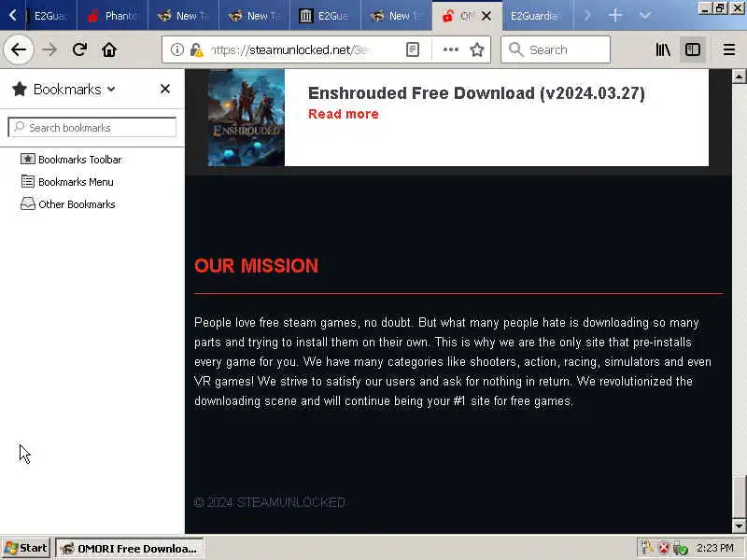Switch to E2Guardian tab with pillar icon
Viewport: 747px width, 560px height.
(326, 16)
